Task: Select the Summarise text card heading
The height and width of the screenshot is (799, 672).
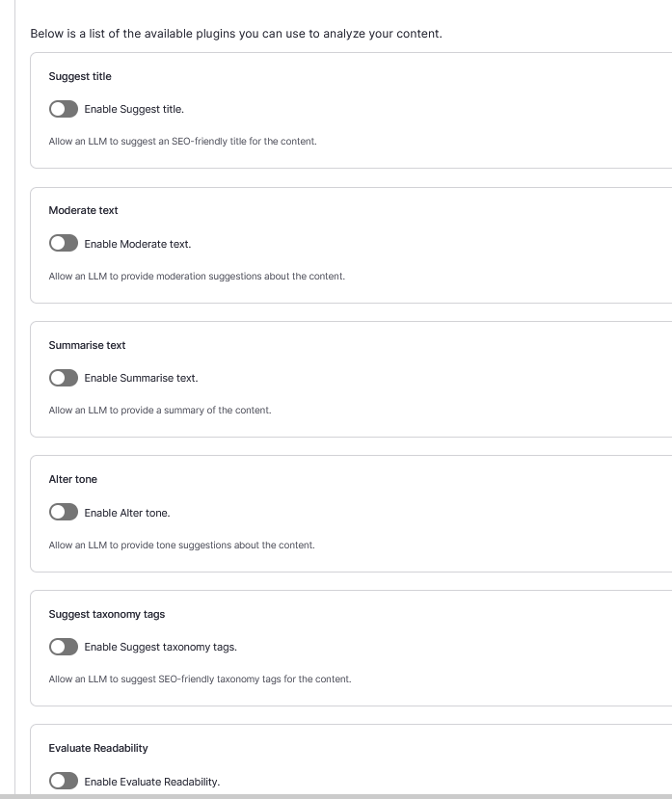Action: pos(87,345)
